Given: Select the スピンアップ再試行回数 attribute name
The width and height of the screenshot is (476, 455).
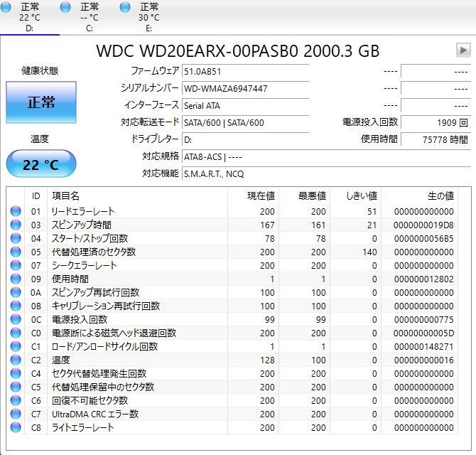Looking at the screenshot, I should pos(95,292).
